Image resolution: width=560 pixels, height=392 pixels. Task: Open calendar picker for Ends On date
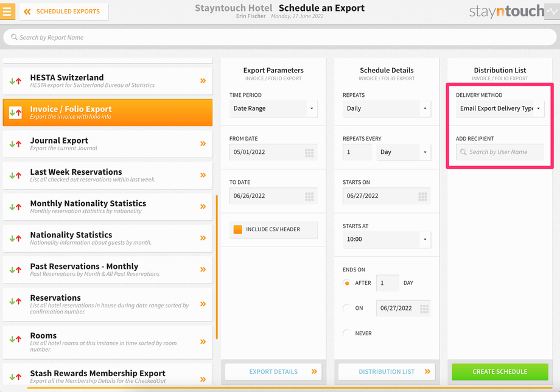point(424,309)
